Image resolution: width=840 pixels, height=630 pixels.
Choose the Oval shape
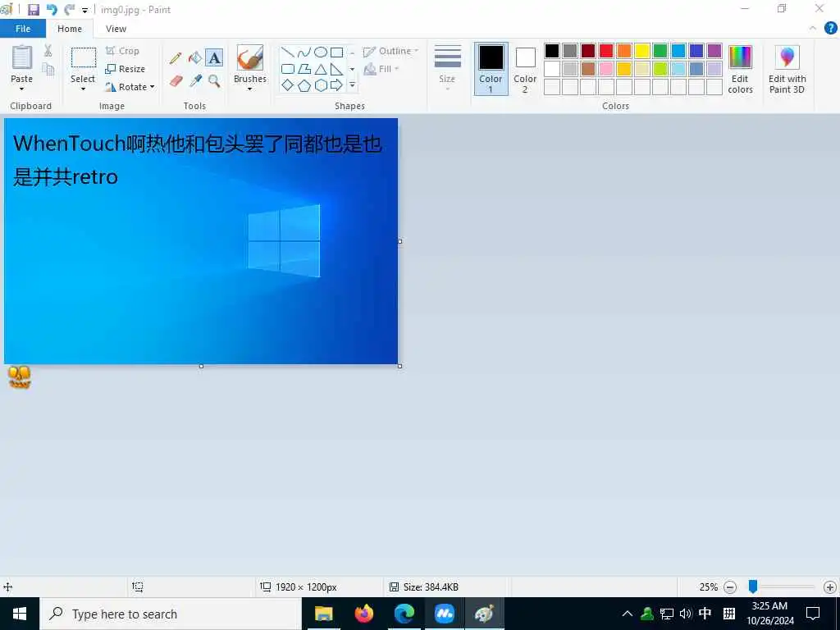321,52
